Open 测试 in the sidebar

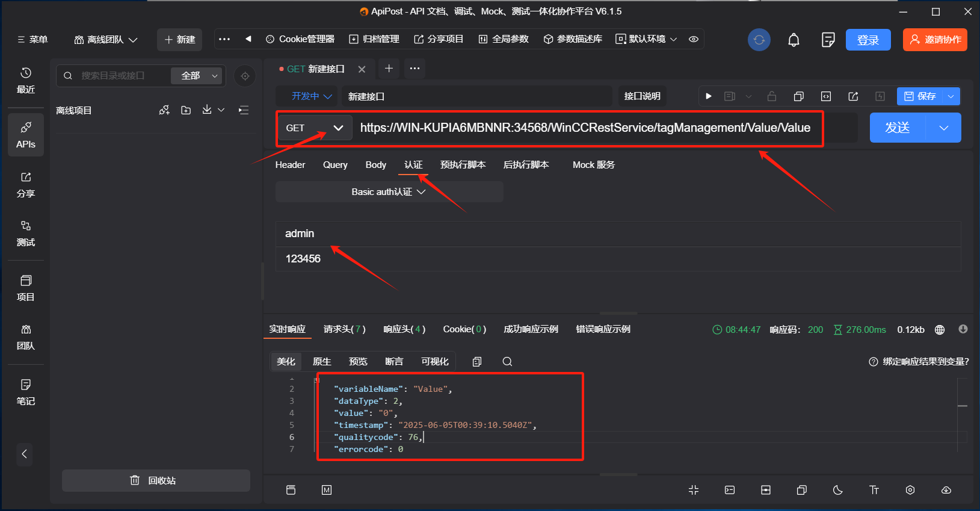pyautogui.click(x=26, y=234)
